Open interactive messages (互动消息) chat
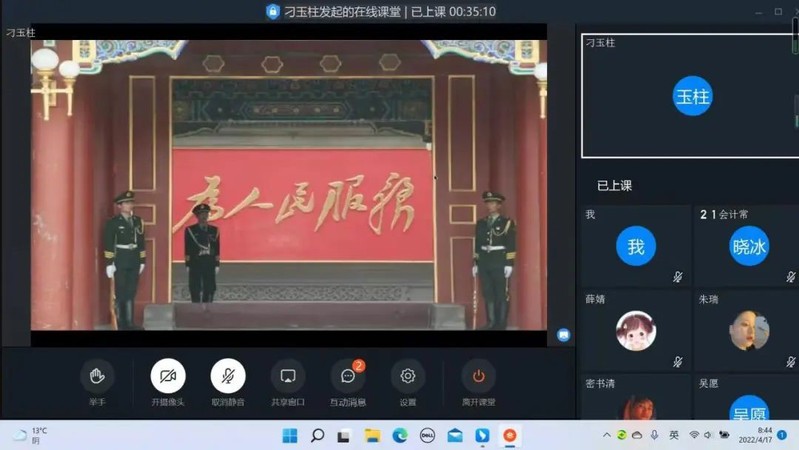The image size is (799, 450). (348, 376)
